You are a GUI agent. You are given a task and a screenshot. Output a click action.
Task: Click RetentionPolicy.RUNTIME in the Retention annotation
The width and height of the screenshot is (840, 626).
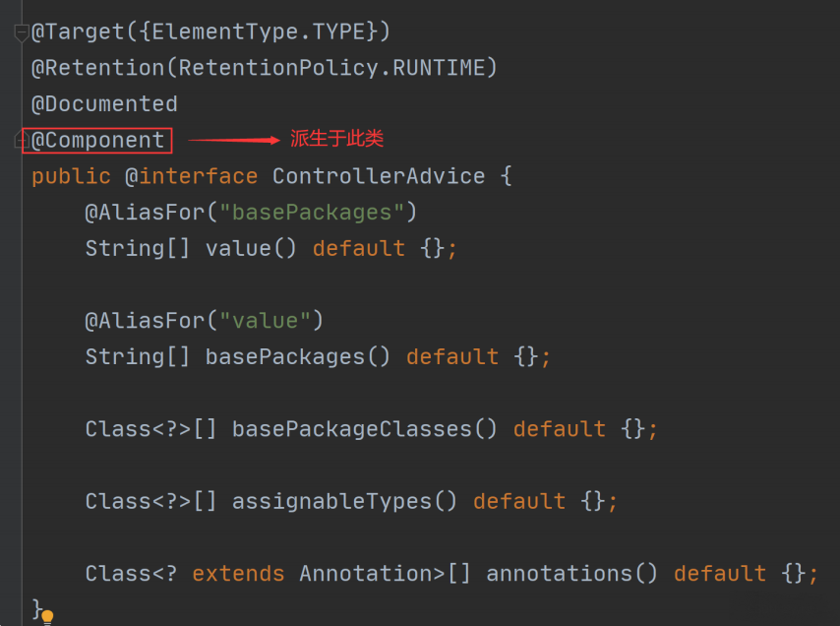coord(331,68)
